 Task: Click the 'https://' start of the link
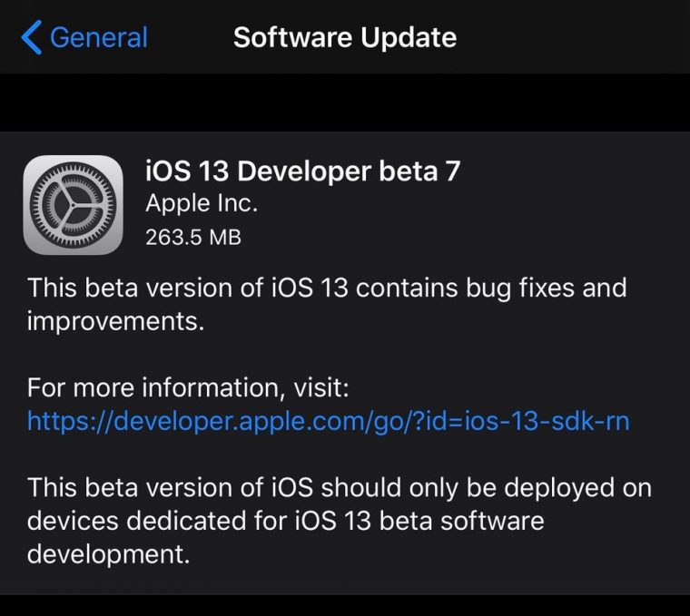pyautogui.click(x=70, y=421)
